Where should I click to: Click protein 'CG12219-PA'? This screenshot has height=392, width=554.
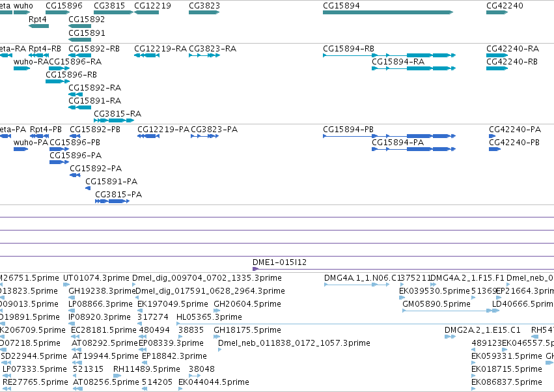pyautogui.click(x=163, y=130)
